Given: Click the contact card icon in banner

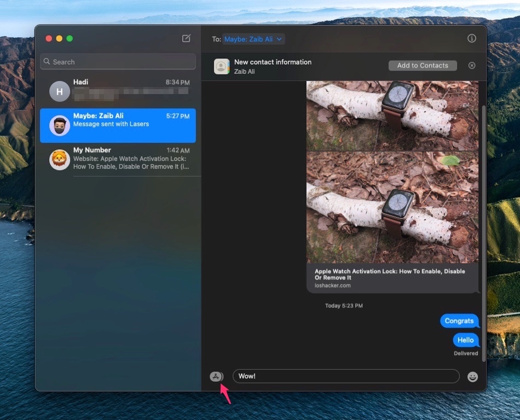Looking at the screenshot, I should coord(222,67).
